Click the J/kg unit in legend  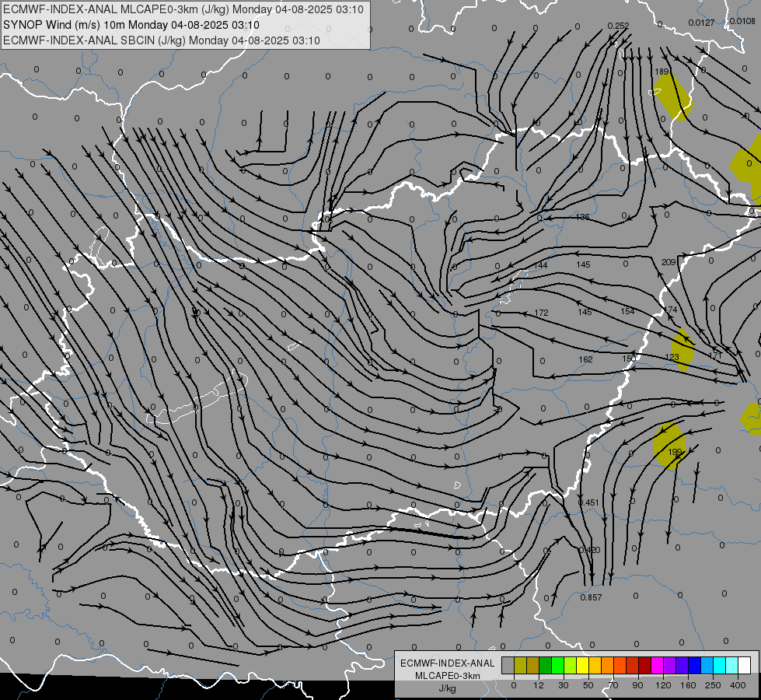click(x=447, y=688)
